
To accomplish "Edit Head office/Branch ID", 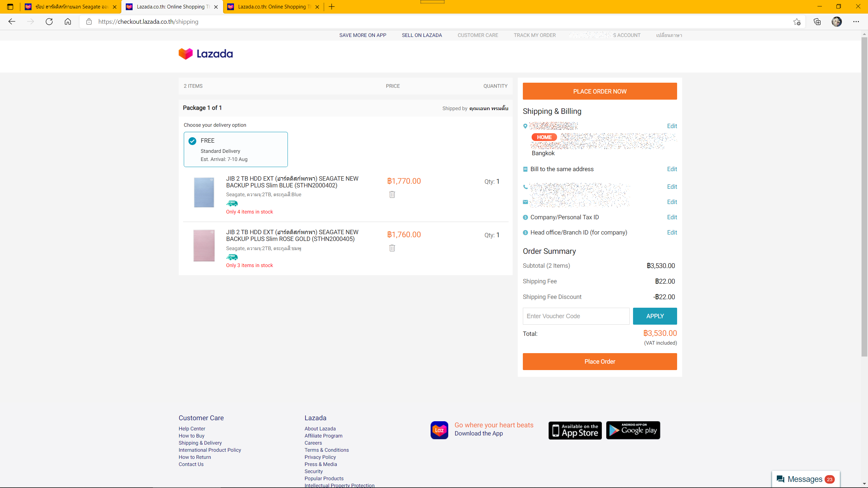I will [672, 232].
